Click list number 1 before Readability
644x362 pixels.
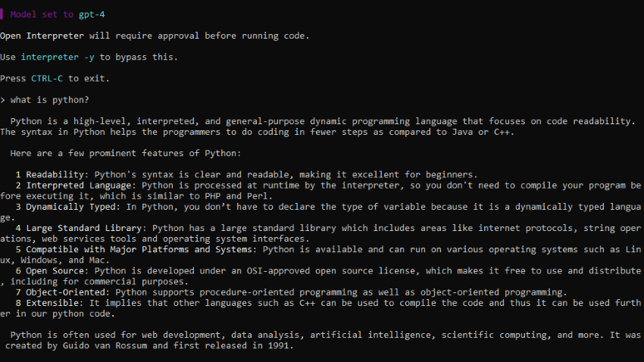[x=18, y=175]
